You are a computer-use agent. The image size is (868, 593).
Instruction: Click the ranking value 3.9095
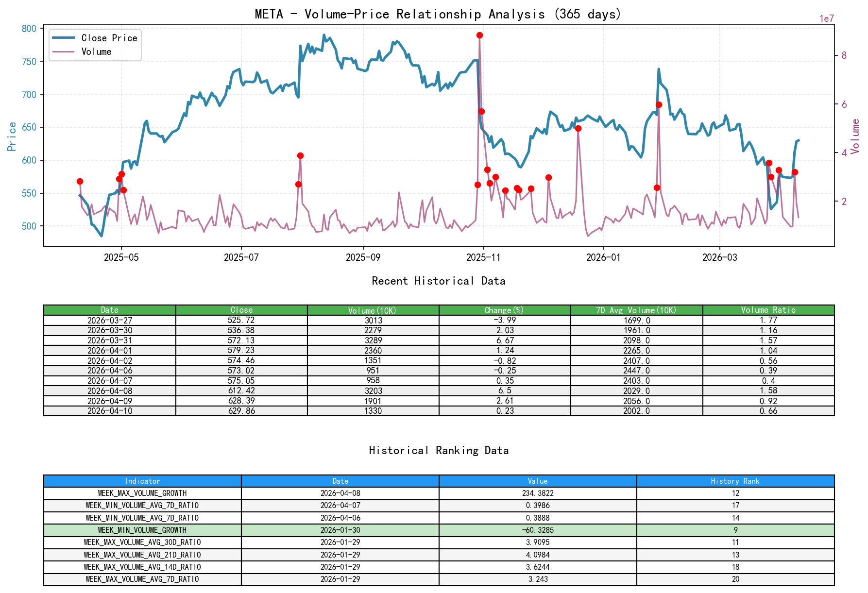[x=538, y=542]
